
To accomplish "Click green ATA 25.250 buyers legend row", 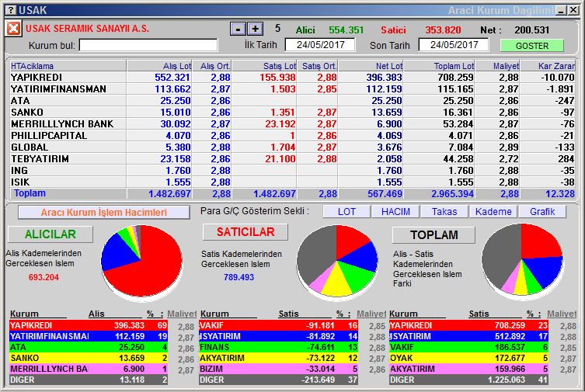I will [89, 347].
